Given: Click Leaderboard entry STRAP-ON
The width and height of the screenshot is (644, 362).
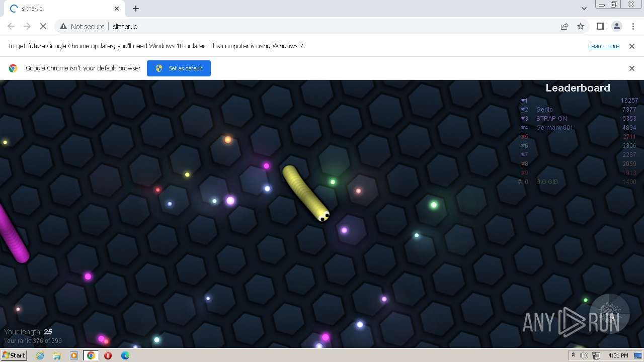Looking at the screenshot, I should 551,118.
